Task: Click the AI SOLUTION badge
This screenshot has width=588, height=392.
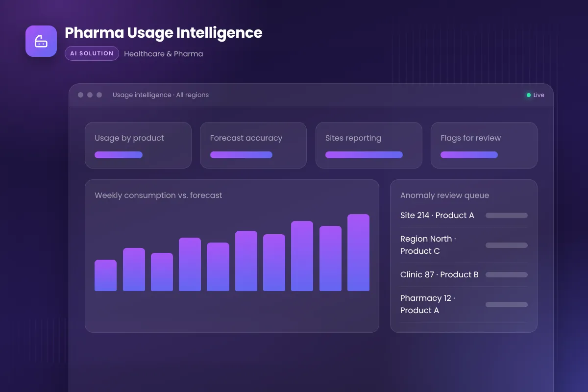Action: point(92,53)
